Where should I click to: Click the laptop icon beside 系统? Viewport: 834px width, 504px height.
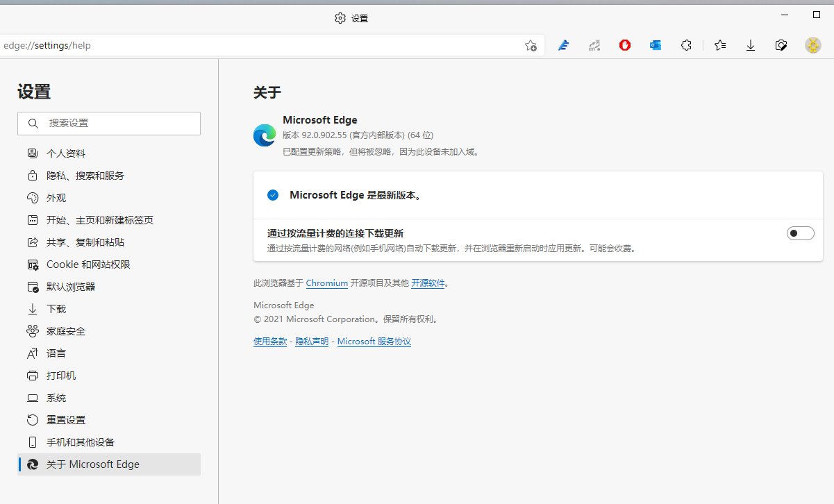pyautogui.click(x=32, y=398)
